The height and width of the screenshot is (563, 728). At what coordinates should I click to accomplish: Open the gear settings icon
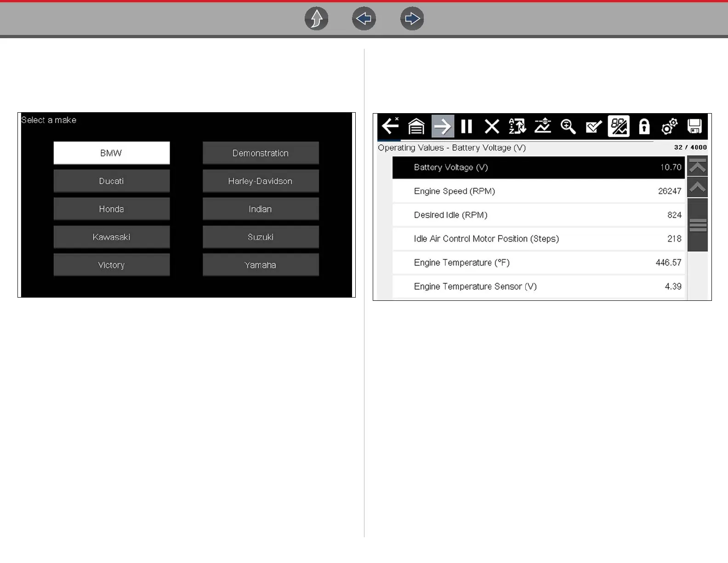pos(669,126)
